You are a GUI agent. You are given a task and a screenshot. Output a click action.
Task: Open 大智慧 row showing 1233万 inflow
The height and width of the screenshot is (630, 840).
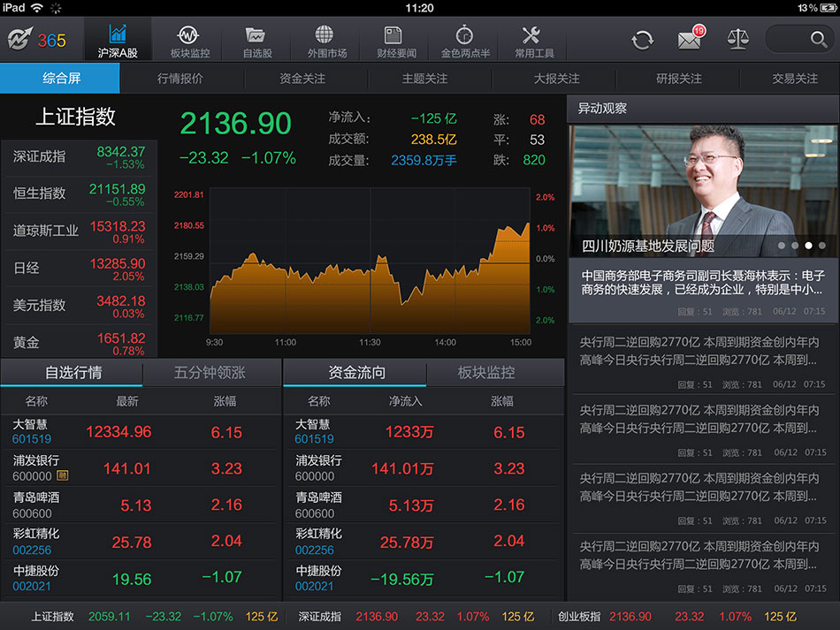click(424, 432)
